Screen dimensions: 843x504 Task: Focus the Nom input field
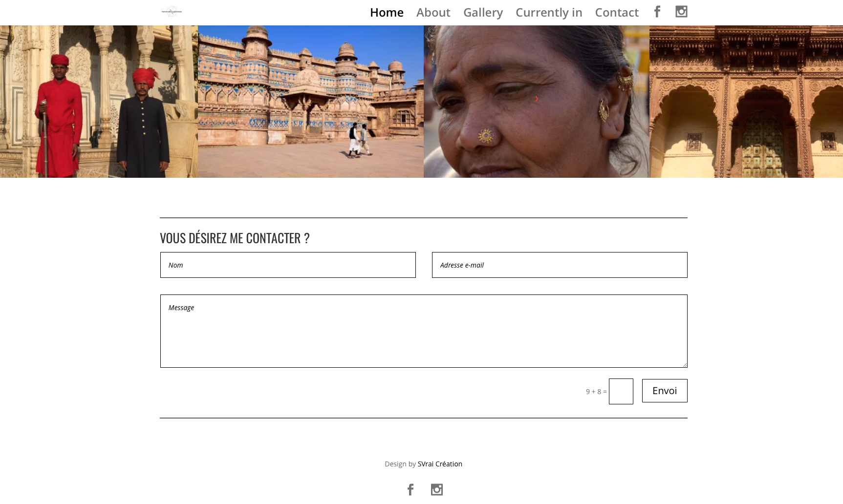pos(288,265)
